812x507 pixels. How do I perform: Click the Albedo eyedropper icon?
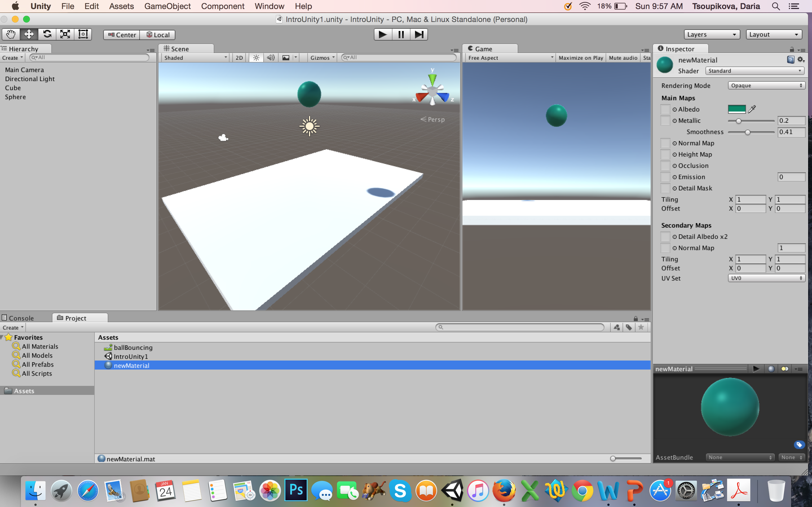coord(752,109)
